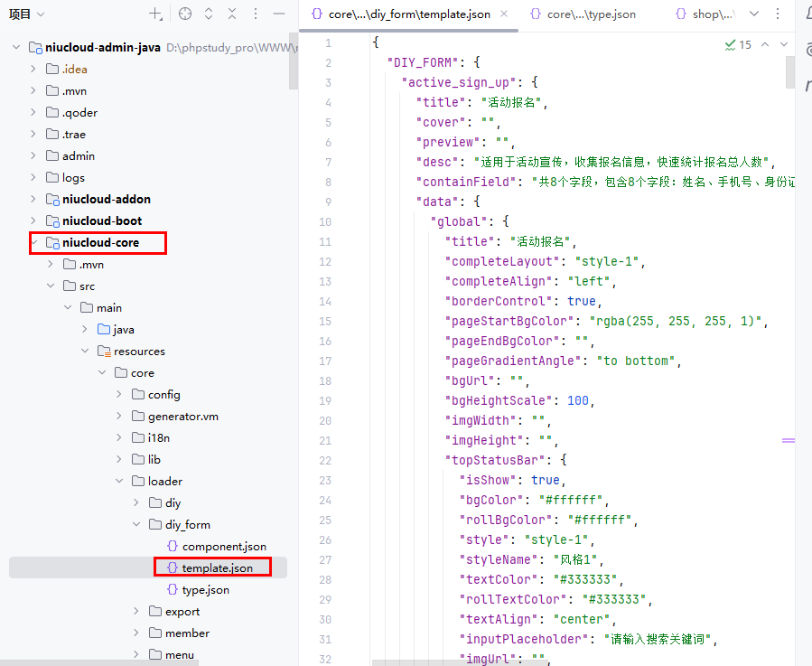This screenshot has height=666, width=812.
Task: Expand the niucloud-addon module
Action: tap(34, 200)
